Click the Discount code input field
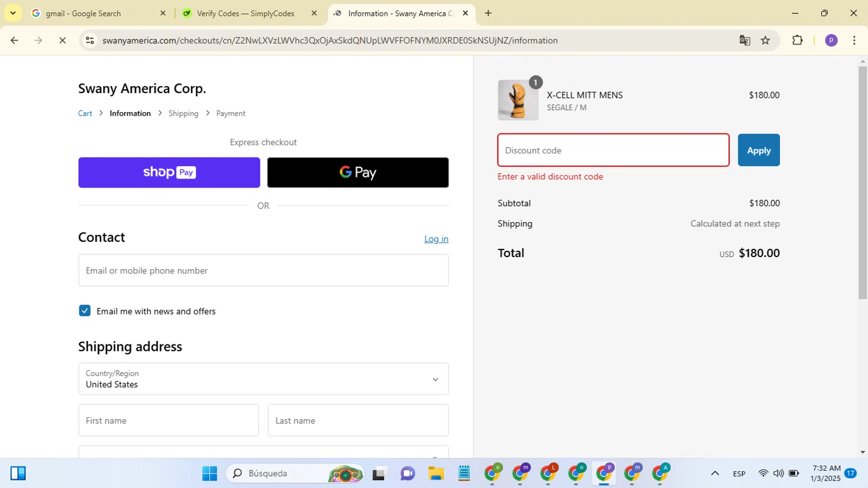868x488 pixels. pyautogui.click(x=613, y=150)
